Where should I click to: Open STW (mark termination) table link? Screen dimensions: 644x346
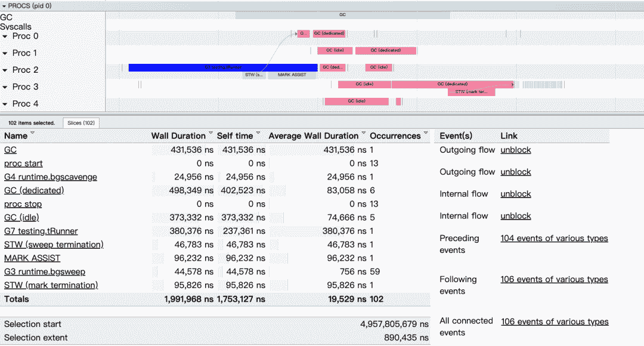(51, 285)
